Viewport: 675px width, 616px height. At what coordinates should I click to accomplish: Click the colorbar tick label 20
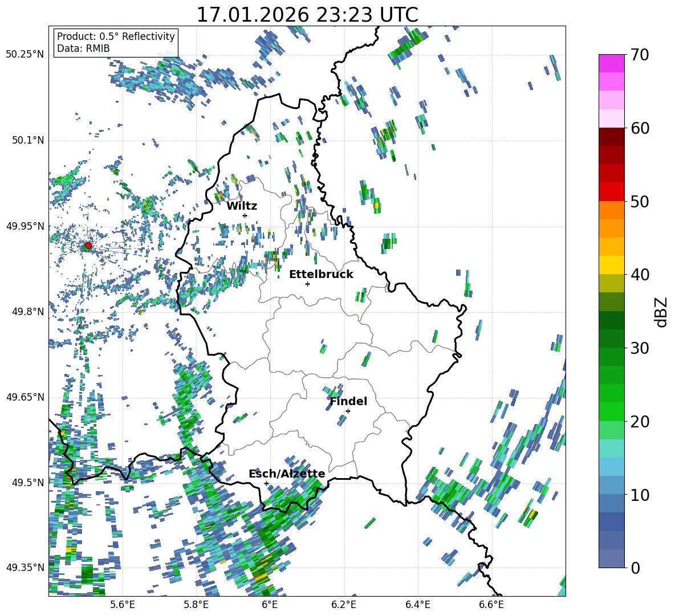click(640, 422)
